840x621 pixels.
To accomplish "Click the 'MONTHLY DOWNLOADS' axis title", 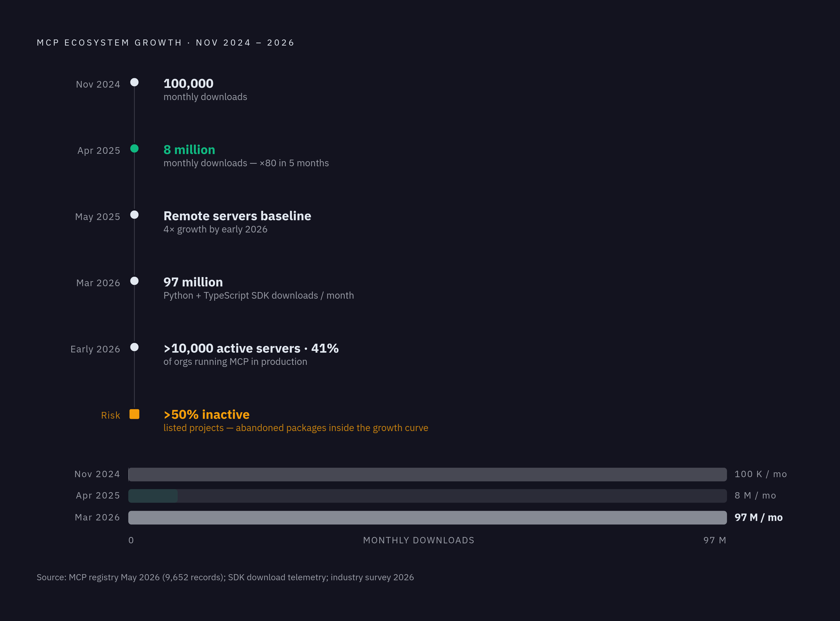I will click(x=419, y=540).
